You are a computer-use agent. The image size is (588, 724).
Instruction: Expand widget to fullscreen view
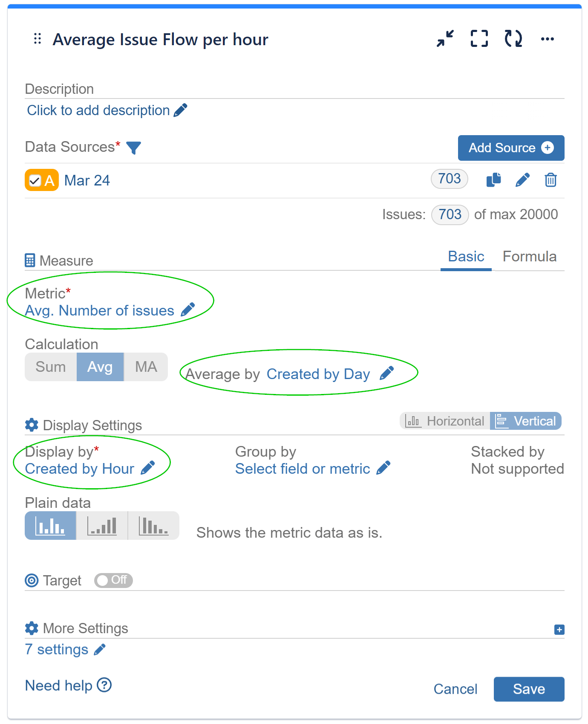(479, 39)
